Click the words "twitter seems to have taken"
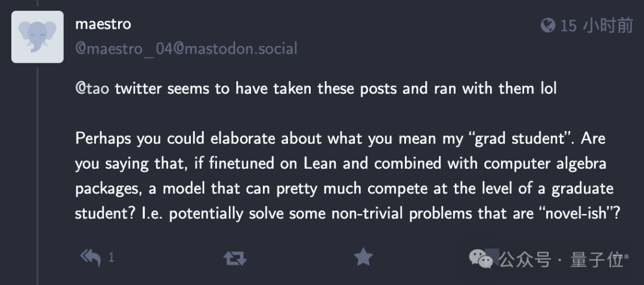644x285 pixels. click(x=213, y=89)
